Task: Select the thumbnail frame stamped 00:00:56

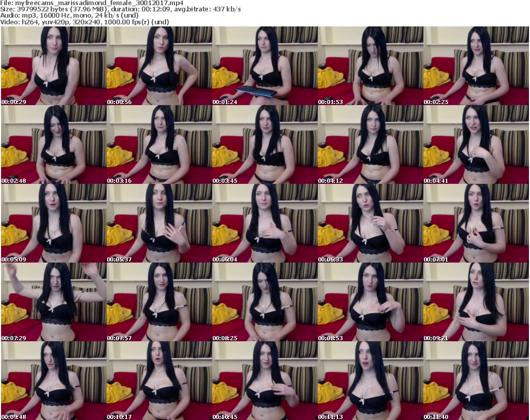Action: click(x=159, y=66)
